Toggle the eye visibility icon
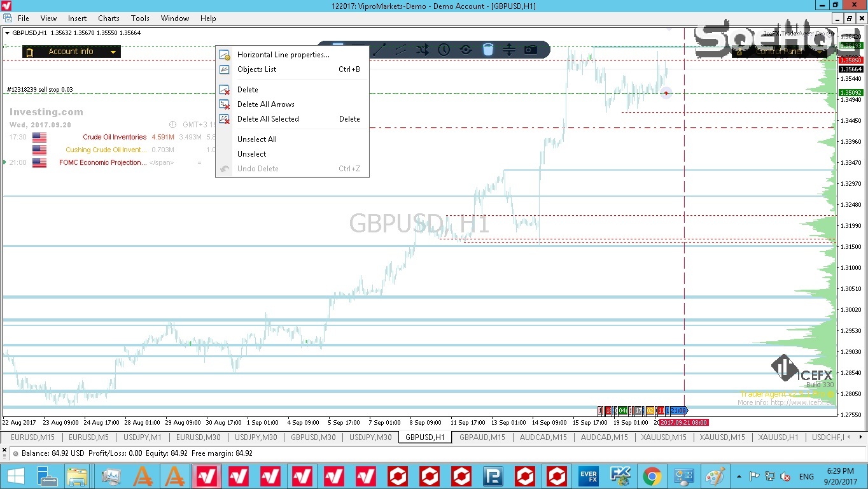Image resolution: width=868 pixels, height=489 pixels. point(466,50)
